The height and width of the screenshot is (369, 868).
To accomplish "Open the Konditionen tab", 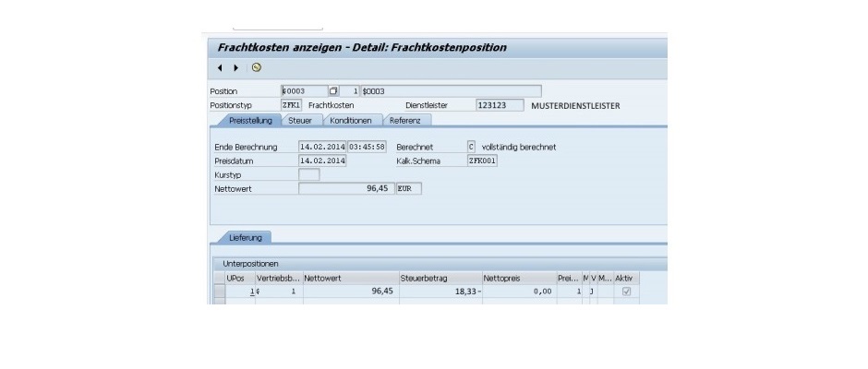I will pos(350,120).
